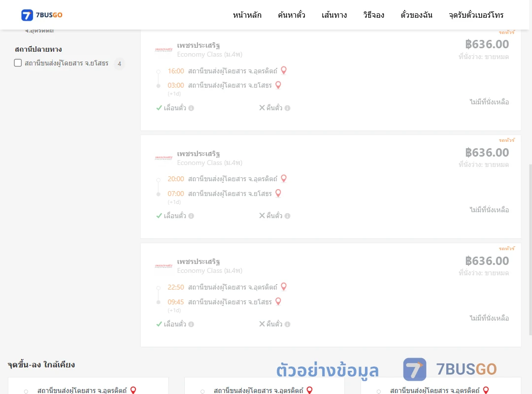Open map pin for 22:50 departure station
Viewport: 532px width, 394px height.
[x=284, y=287]
